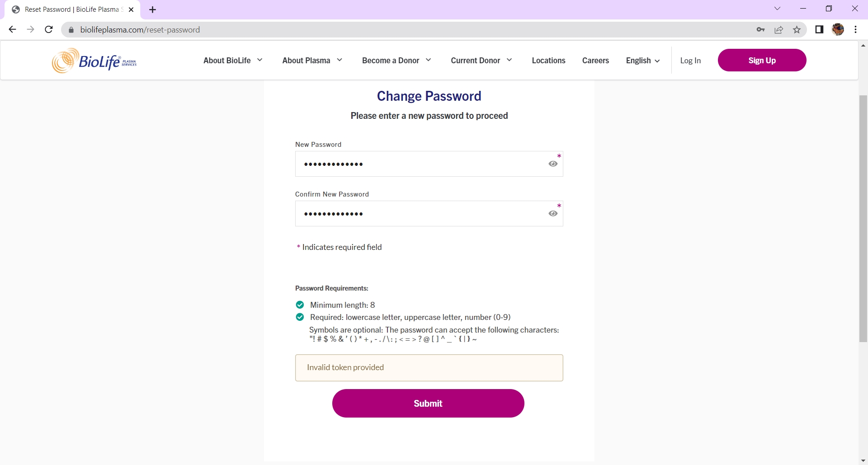Open the Chrome browser menu
This screenshot has height=465, width=868.
[855, 29]
